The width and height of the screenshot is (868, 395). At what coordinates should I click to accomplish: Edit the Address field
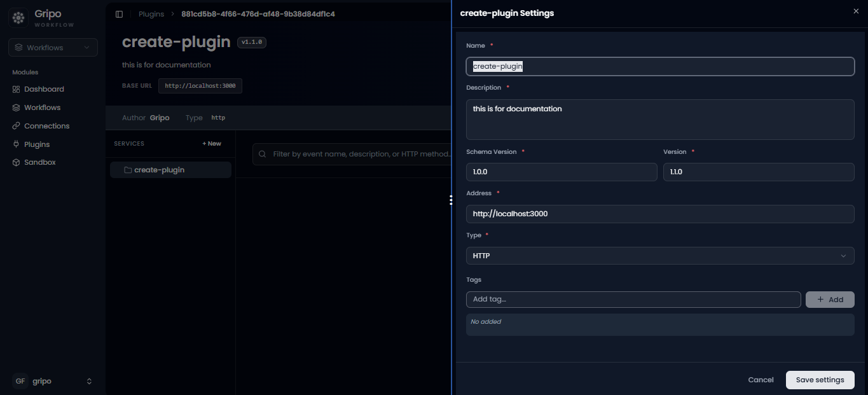pos(660,214)
